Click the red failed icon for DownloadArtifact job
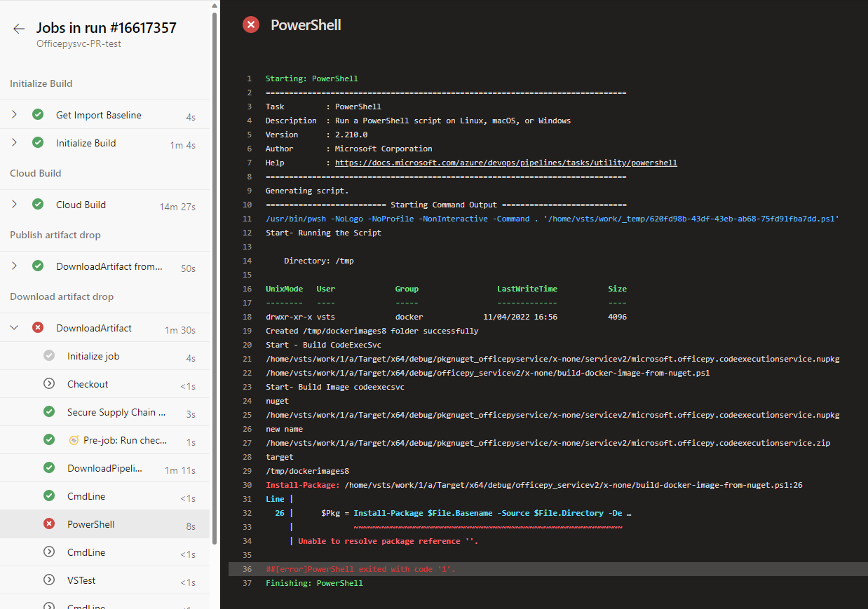This screenshot has height=609, width=868. [x=38, y=327]
